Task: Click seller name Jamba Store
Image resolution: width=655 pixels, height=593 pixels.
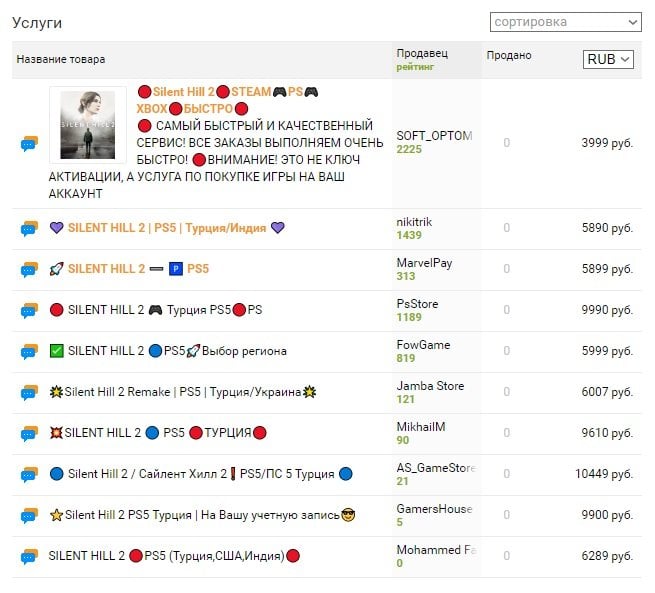Action: tap(430, 386)
